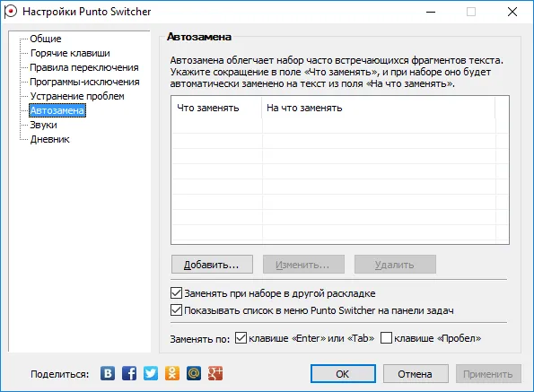Enable клавише «Пробел» checkbox
The height and width of the screenshot is (392, 534).
386,338
